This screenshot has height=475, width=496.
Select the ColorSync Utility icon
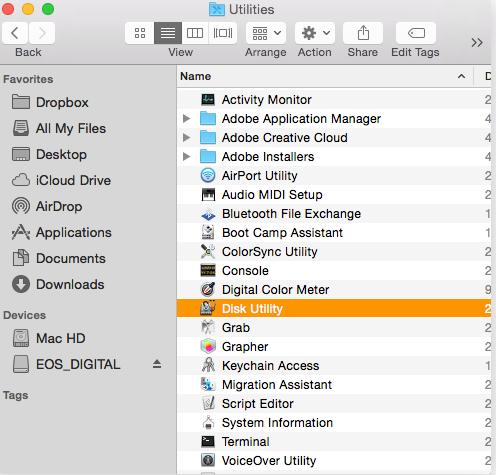point(208,251)
